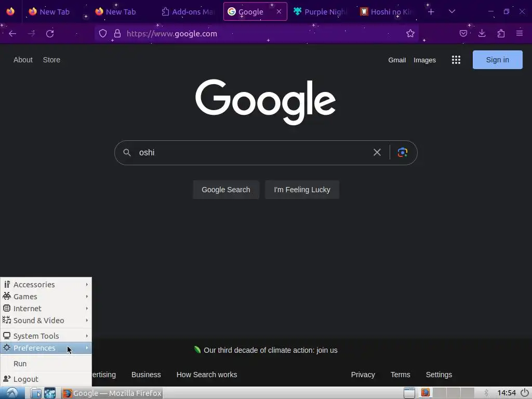This screenshot has height=399, width=532.
Task: Open the Store link
Action: pos(51,60)
